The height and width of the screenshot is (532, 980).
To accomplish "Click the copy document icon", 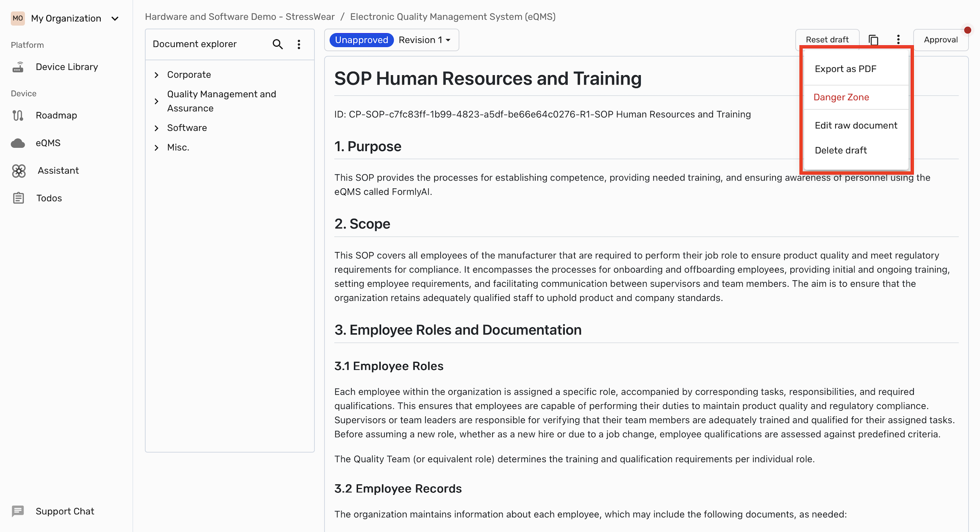I will pos(873,40).
